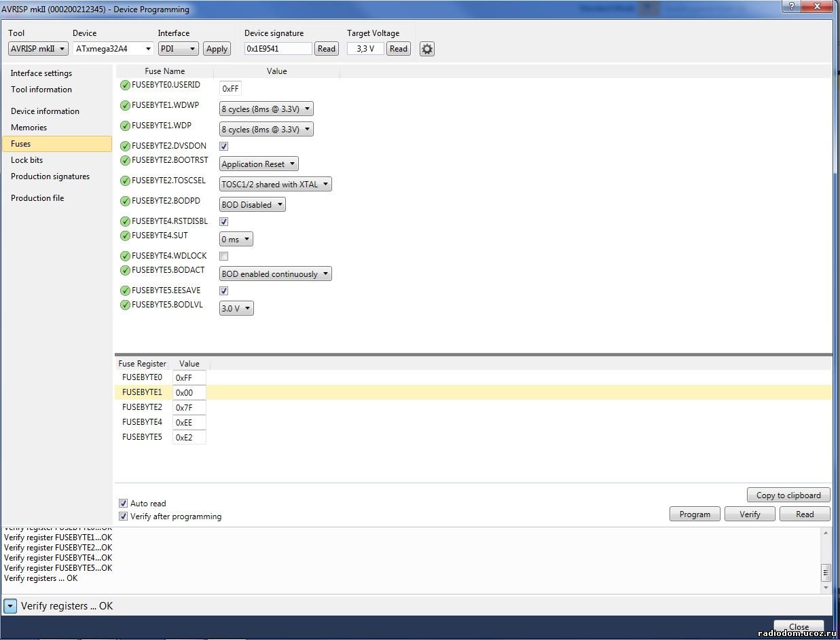The width and height of the screenshot is (840, 640).
Task: Click green status icon beside FUSEBYTE2.DVSDON
Action: tap(125, 147)
